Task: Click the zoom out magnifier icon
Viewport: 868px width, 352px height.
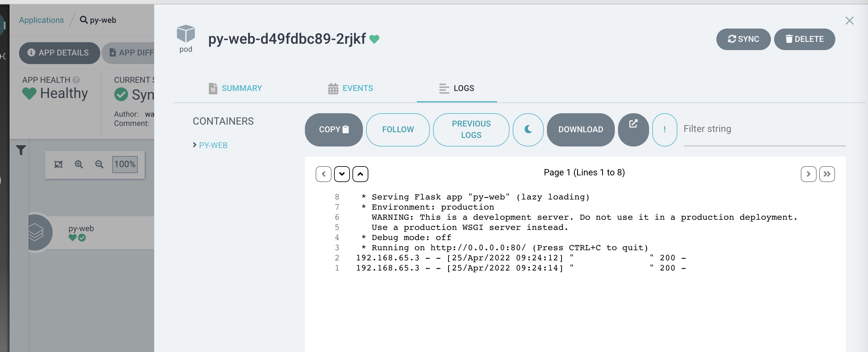Action: (99, 164)
